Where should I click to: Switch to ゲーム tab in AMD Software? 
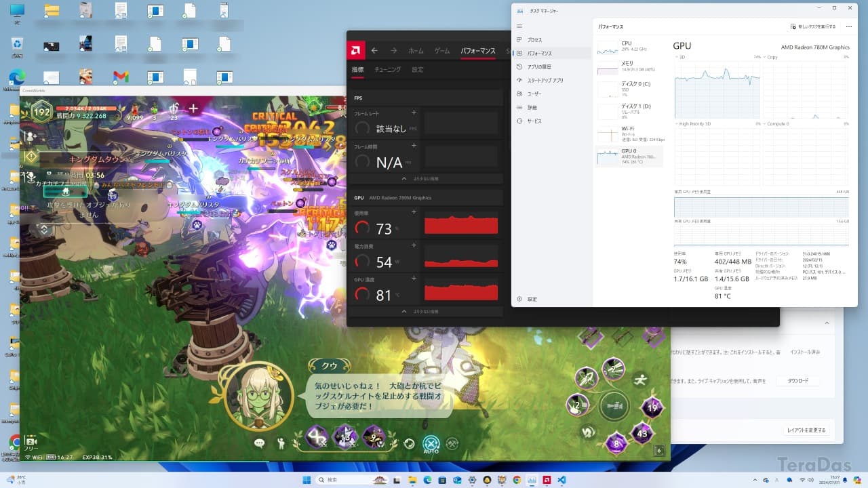[442, 51]
